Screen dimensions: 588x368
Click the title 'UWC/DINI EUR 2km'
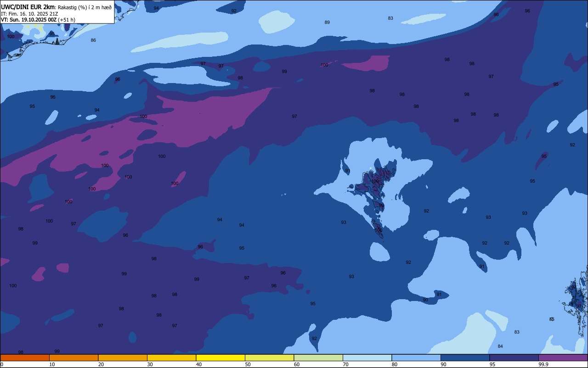(x=28, y=7)
